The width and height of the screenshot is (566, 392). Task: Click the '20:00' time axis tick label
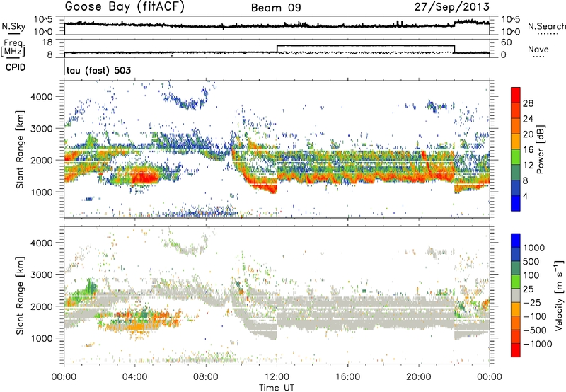point(419,377)
